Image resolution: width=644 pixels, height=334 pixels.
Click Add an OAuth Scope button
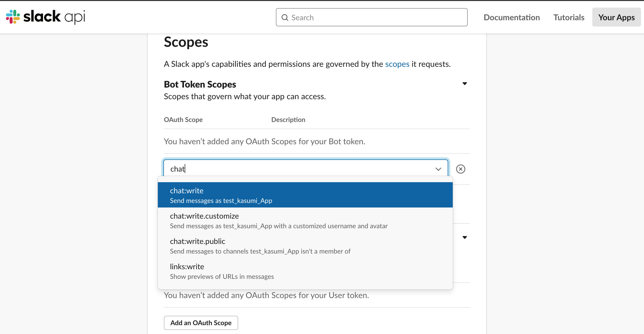coord(201,323)
